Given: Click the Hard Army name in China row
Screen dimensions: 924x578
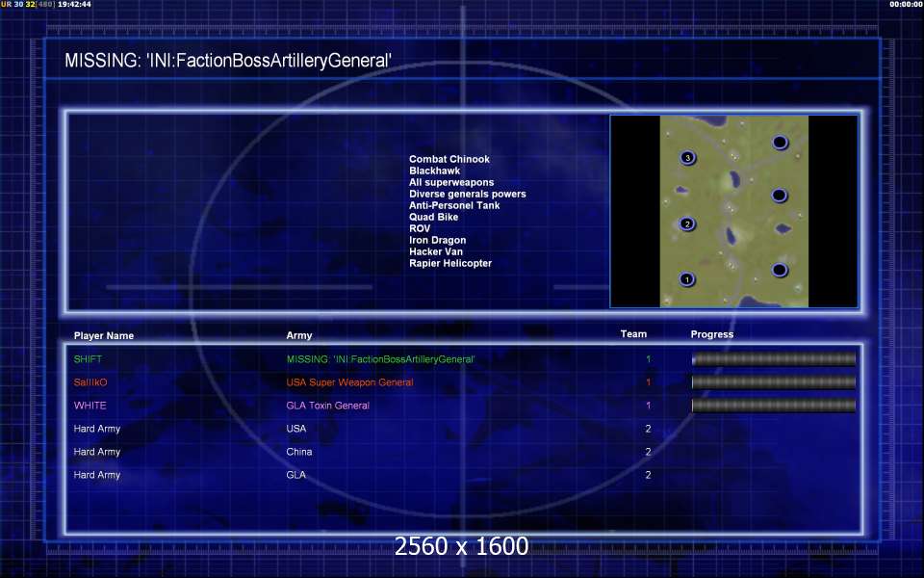Looking at the screenshot, I should coord(96,452).
